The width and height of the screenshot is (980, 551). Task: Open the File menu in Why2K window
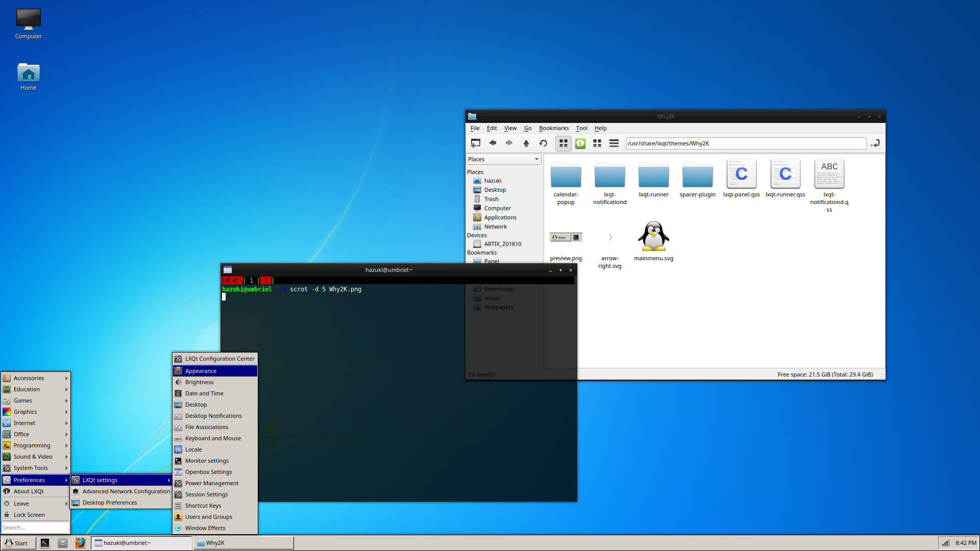pos(475,128)
